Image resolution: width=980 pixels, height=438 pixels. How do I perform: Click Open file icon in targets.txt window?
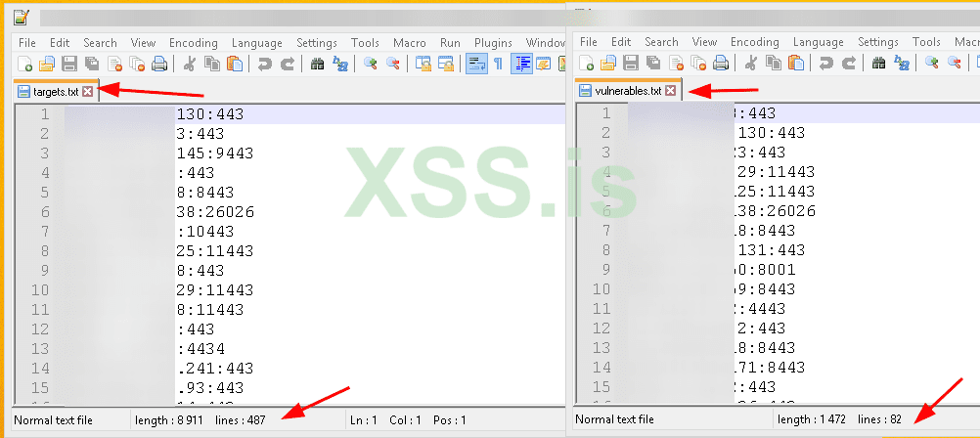(x=47, y=64)
